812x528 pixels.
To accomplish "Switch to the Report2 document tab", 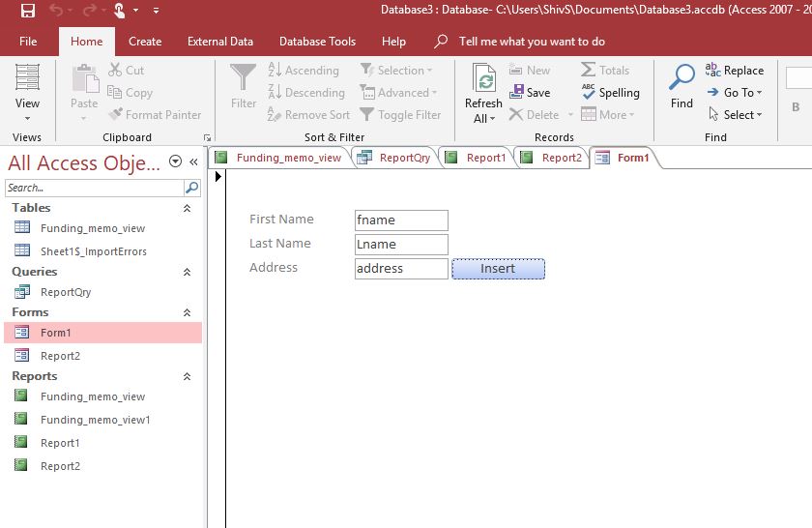I will [552, 158].
